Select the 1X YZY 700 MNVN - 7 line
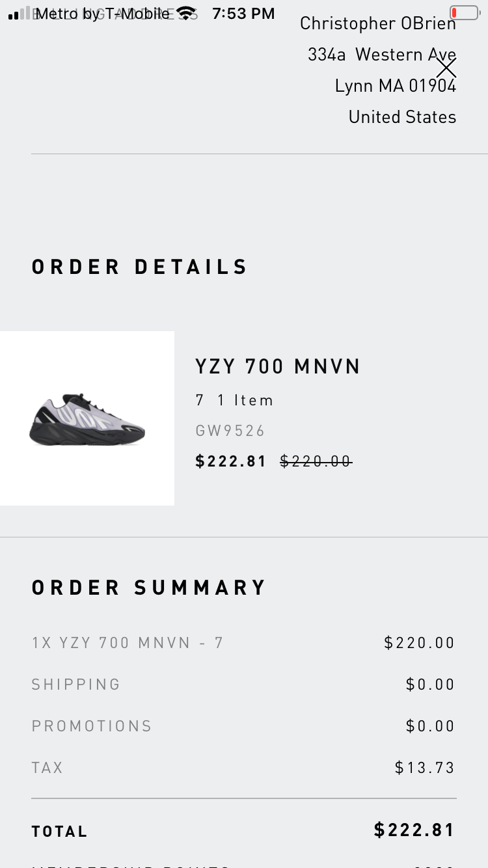This screenshot has height=868, width=488. coord(128,643)
